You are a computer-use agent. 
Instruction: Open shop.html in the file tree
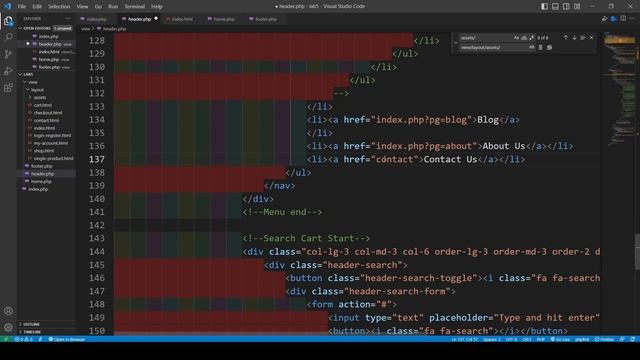click(x=44, y=151)
